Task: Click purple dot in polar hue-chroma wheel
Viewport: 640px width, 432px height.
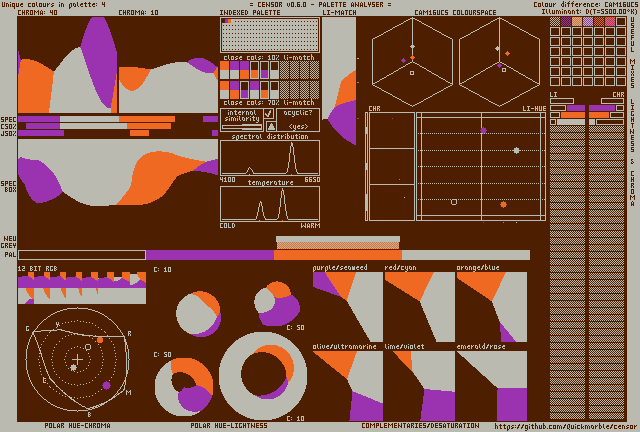Action: tap(107, 385)
